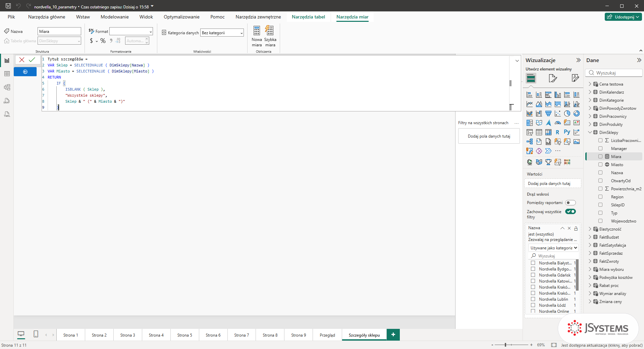Click the update available status message

pyautogui.click(x=602, y=345)
